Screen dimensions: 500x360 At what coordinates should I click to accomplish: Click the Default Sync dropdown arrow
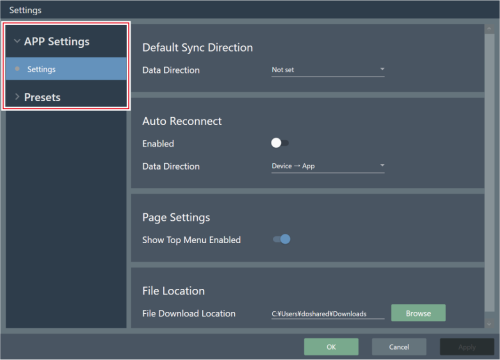tap(382, 69)
